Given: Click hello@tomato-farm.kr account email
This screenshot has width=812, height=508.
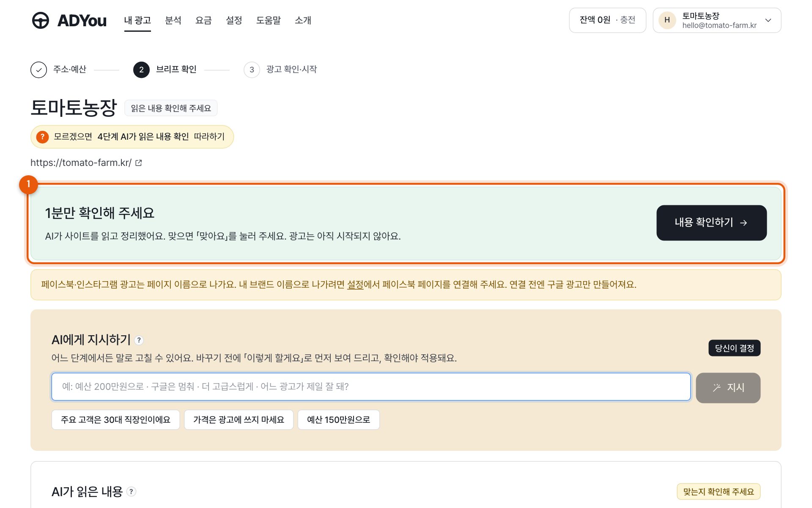Looking at the screenshot, I should click(x=719, y=25).
